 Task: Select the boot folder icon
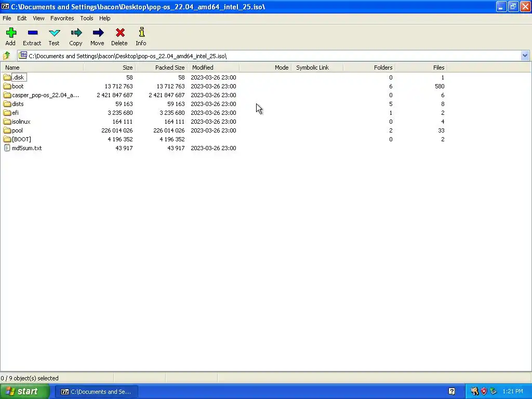pos(7,86)
